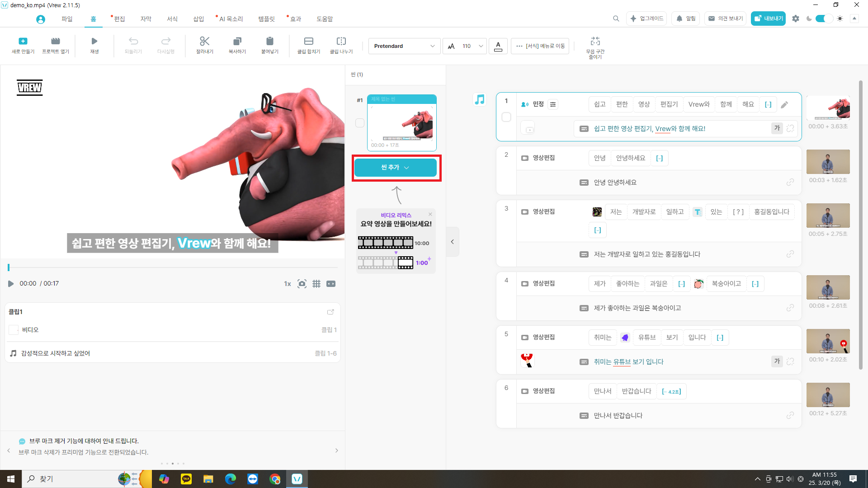The width and height of the screenshot is (868, 488).
Task: Click the screenshot capture icon under the preview
Action: [x=302, y=284]
